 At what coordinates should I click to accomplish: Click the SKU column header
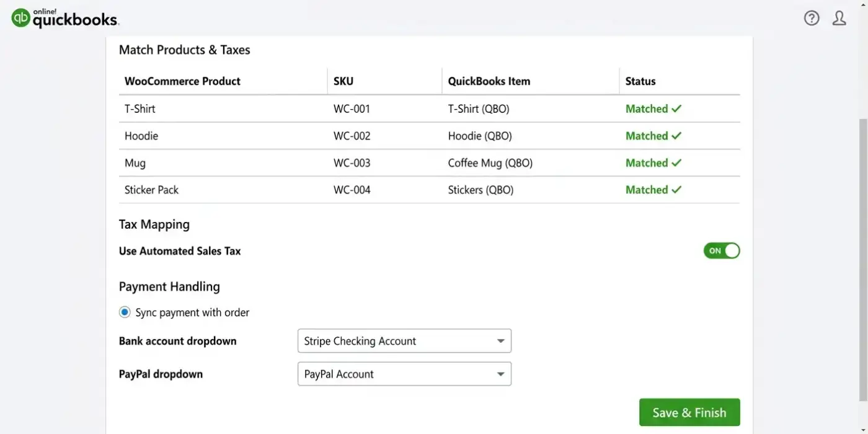(x=343, y=81)
